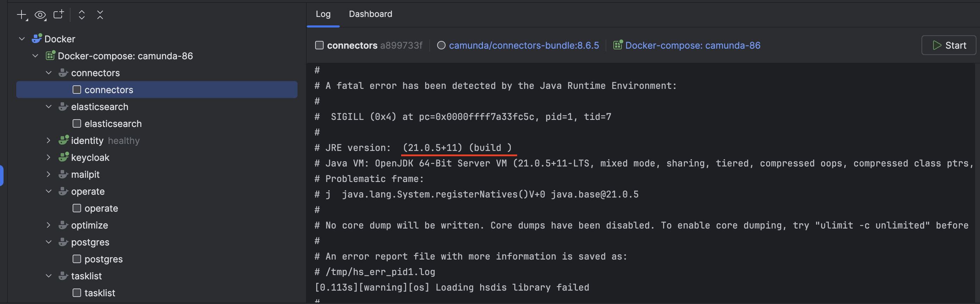The width and height of the screenshot is (980, 304).
Task: Select the postgres container row
Action: (x=157, y=259)
